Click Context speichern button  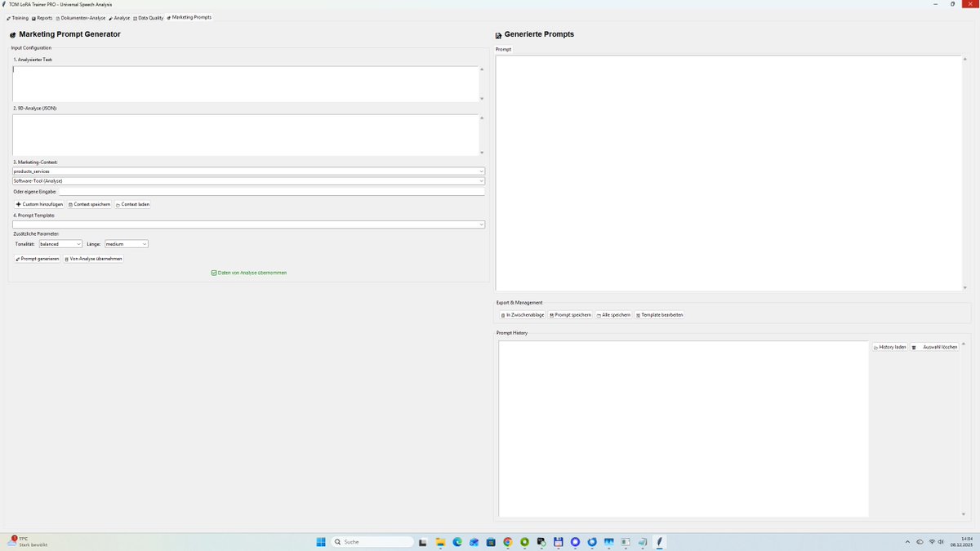(x=89, y=204)
